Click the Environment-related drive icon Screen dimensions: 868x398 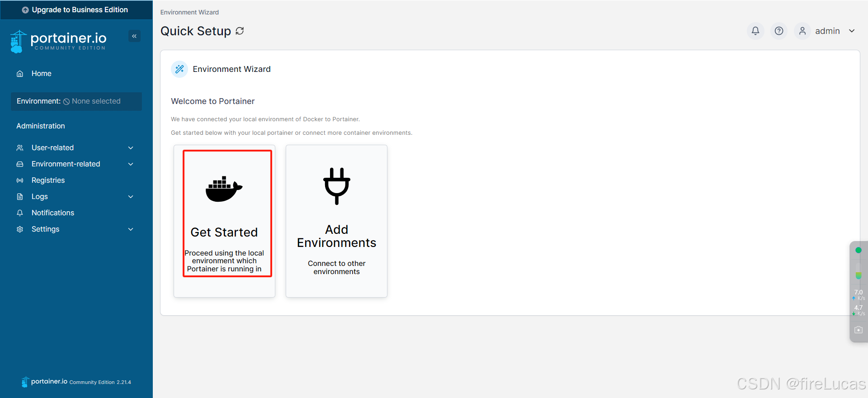(20, 164)
